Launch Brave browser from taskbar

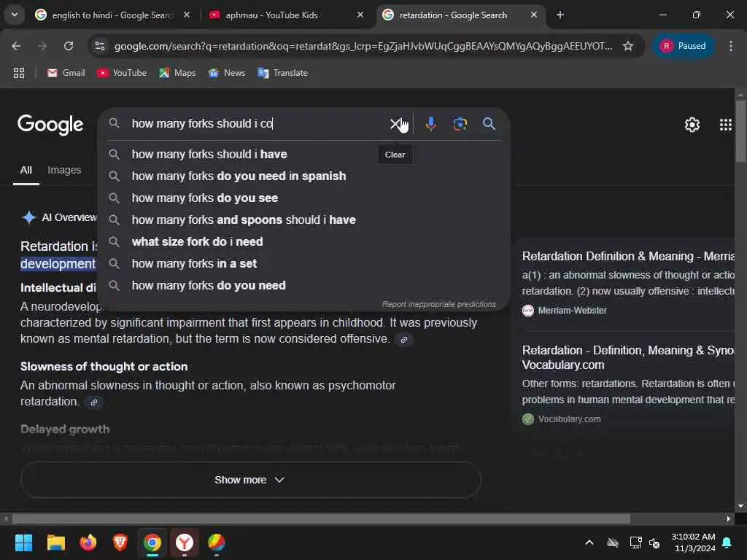coord(120,542)
